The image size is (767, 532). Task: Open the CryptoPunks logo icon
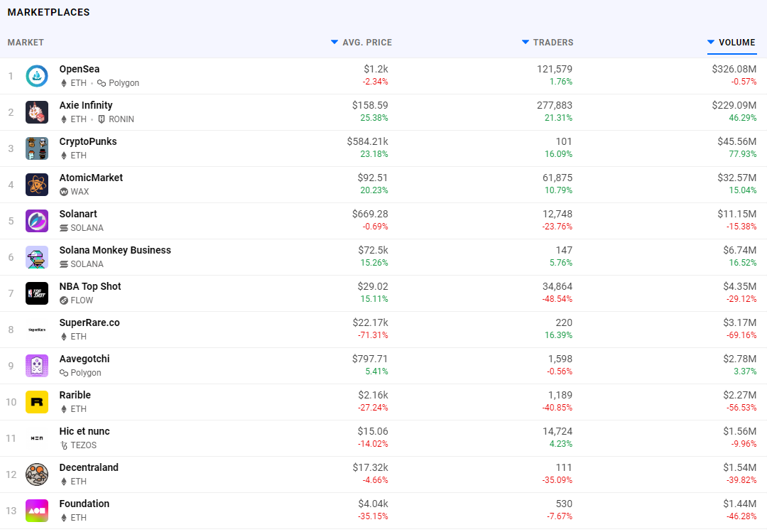click(x=37, y=148)
